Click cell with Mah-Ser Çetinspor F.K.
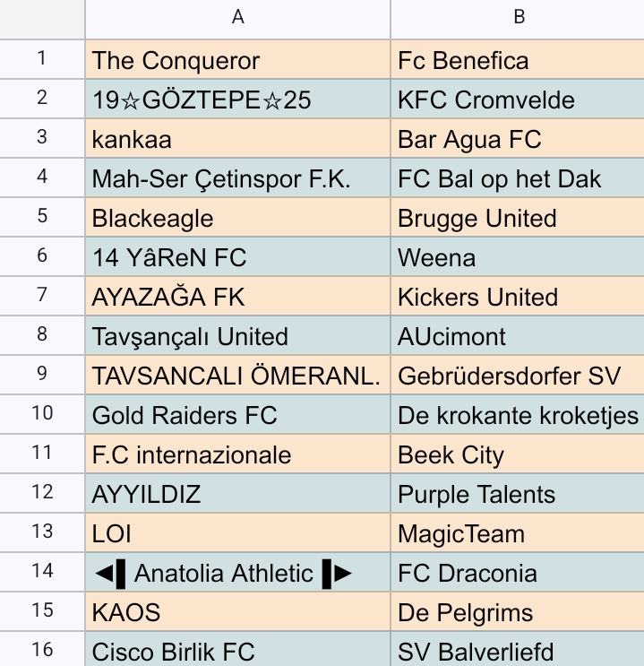644x666 pixels. pos(237,177)
